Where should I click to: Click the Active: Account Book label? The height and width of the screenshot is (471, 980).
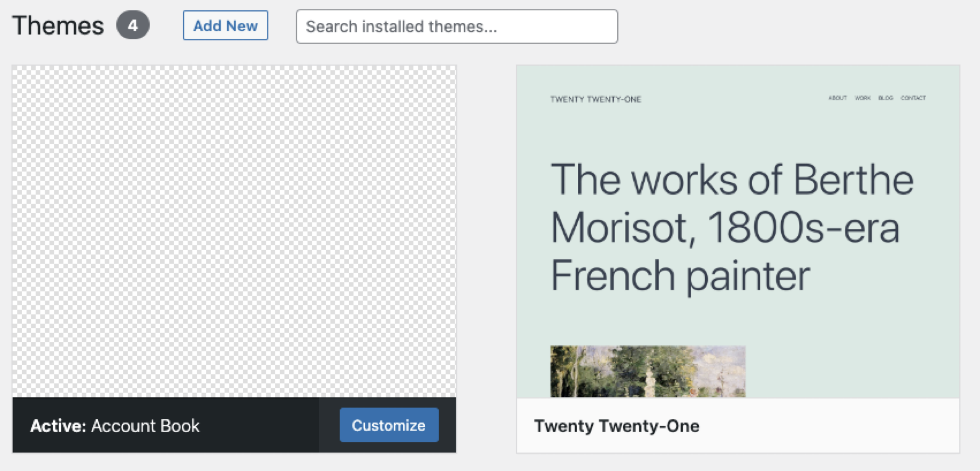pyautogui.click(x=115, y=426)
